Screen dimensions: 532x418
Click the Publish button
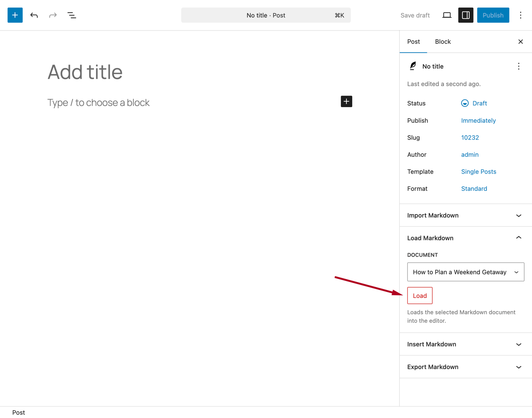pyautogui.click(x=493, y=15)
